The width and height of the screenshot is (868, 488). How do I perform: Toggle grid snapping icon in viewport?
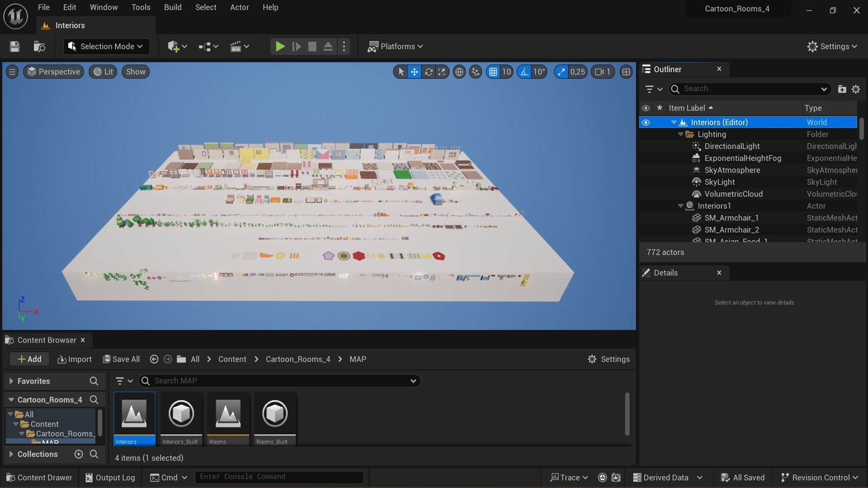coord(493,72)
